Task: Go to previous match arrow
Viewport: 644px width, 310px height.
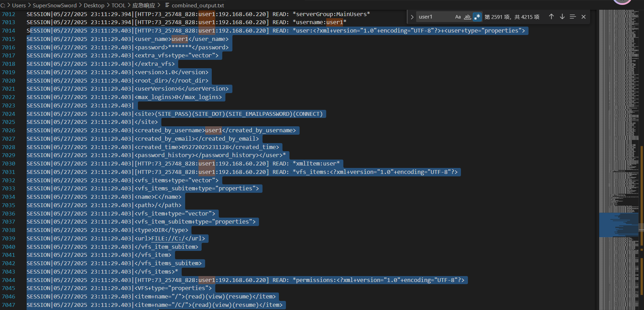Action: tap(551, 17)
